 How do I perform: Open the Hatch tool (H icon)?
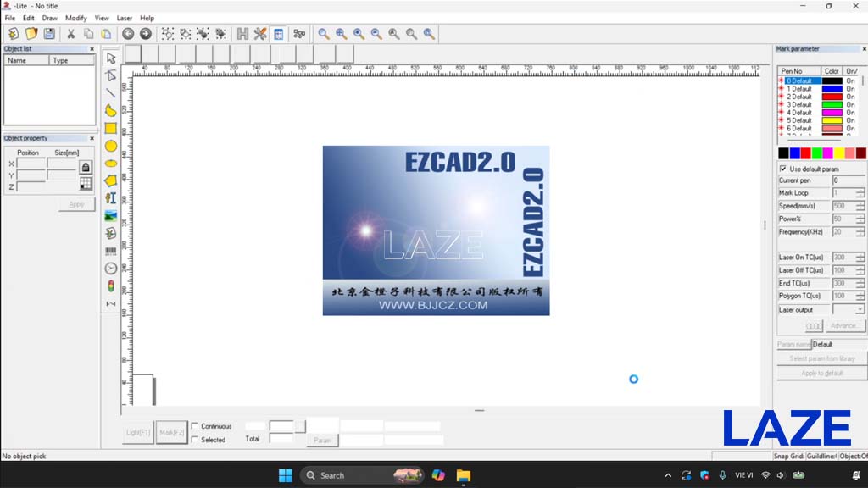(x=242, y=34)
